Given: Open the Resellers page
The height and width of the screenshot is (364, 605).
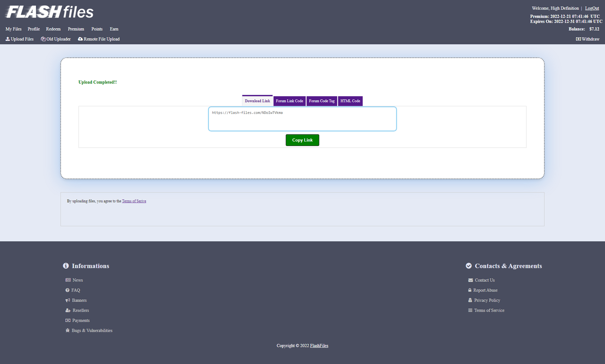Looking at the screenshot, I should pyautogui.click(x=80, y=310).
